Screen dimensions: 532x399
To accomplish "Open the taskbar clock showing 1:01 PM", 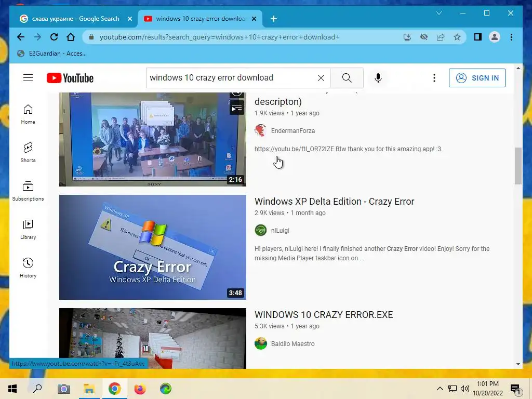I will (487, 389).
